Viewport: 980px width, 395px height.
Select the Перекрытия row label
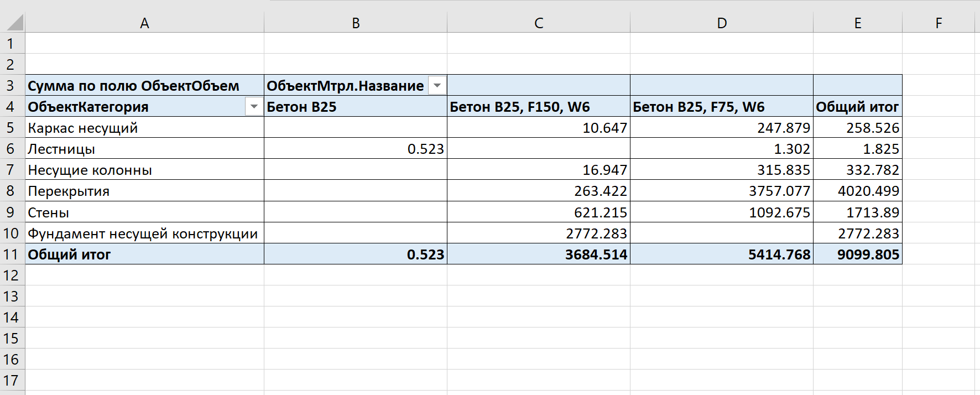click(x=69, y=191)
